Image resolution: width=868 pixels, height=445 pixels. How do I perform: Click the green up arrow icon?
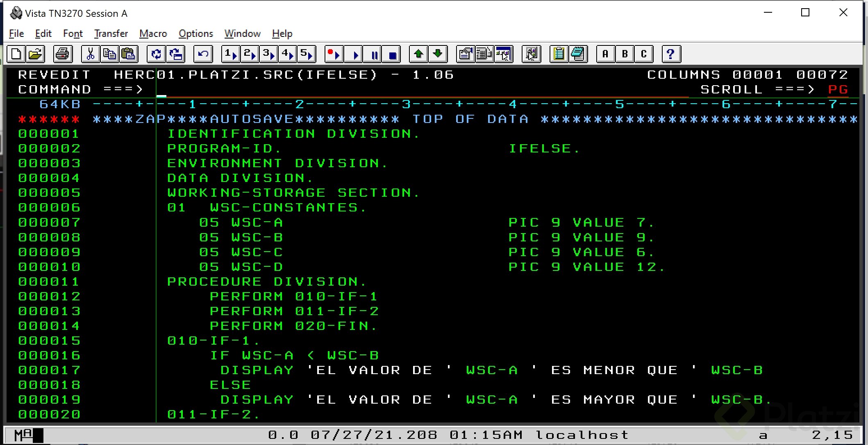pos(418,54)
